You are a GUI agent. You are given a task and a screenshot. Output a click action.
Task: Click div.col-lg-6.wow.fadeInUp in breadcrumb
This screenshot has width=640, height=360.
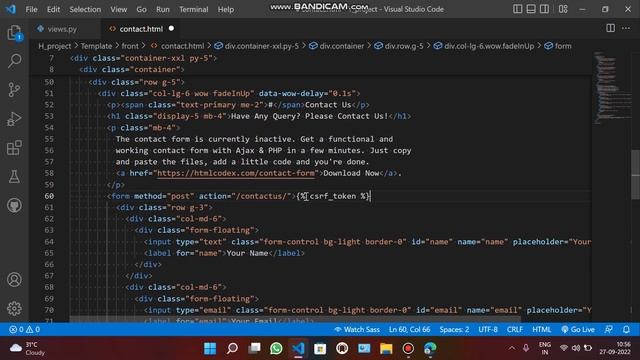click(x=489, y=46)
